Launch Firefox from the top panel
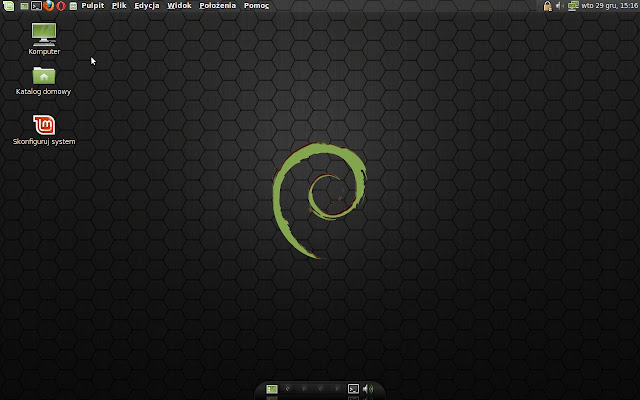 (49, 6)
